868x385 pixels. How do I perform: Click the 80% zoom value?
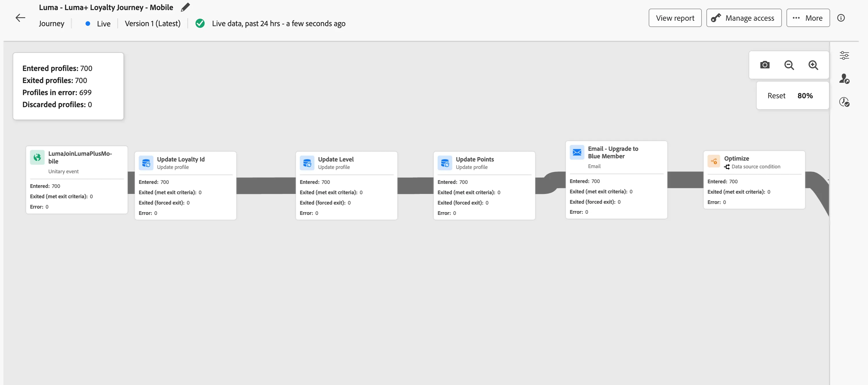coord(805,96)
